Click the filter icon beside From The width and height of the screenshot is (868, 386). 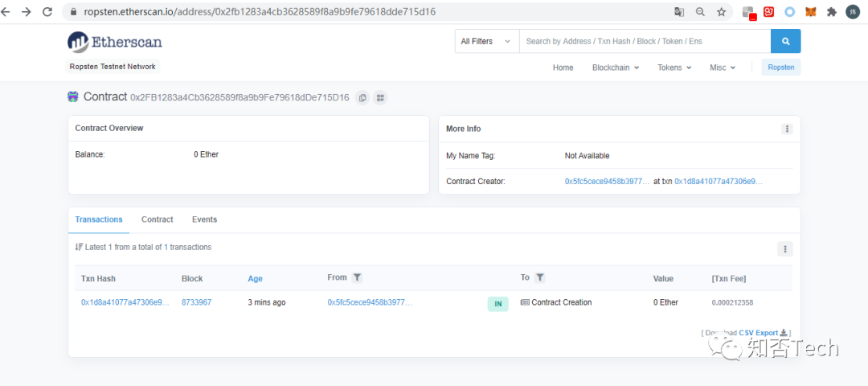click(x=358, y=277)
